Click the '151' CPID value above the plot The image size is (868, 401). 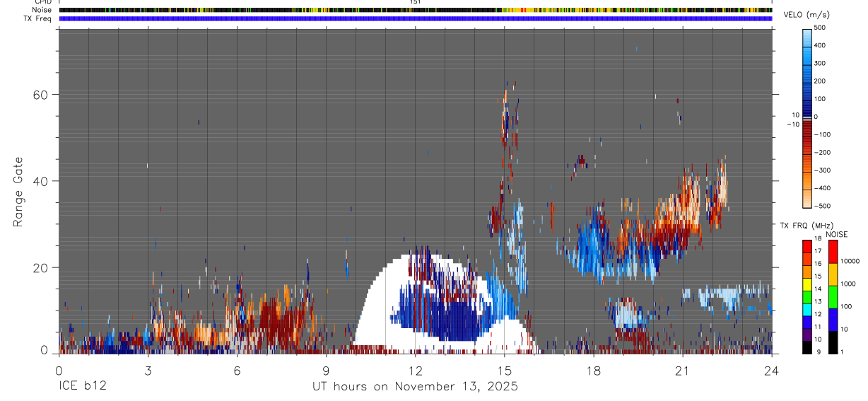tap(416, 2)
